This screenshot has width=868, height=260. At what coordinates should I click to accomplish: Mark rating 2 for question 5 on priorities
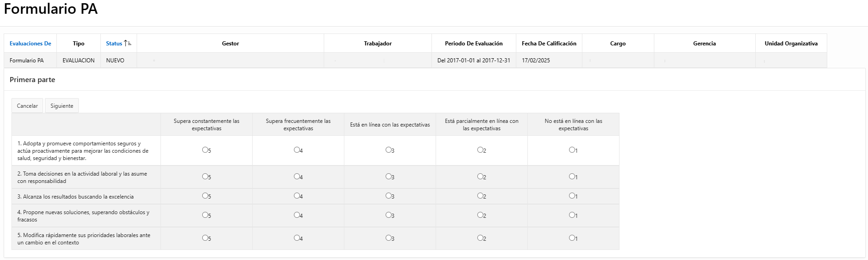[x=480, y=238]
